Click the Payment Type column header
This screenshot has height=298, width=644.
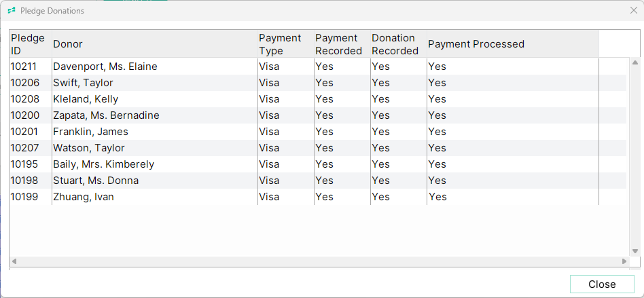(x=286, y=44)
